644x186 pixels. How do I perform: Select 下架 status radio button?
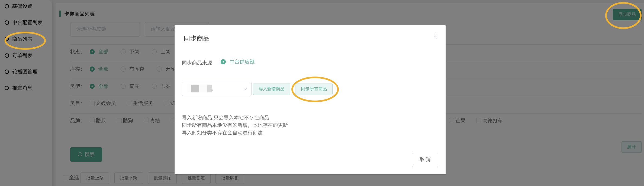123,52
